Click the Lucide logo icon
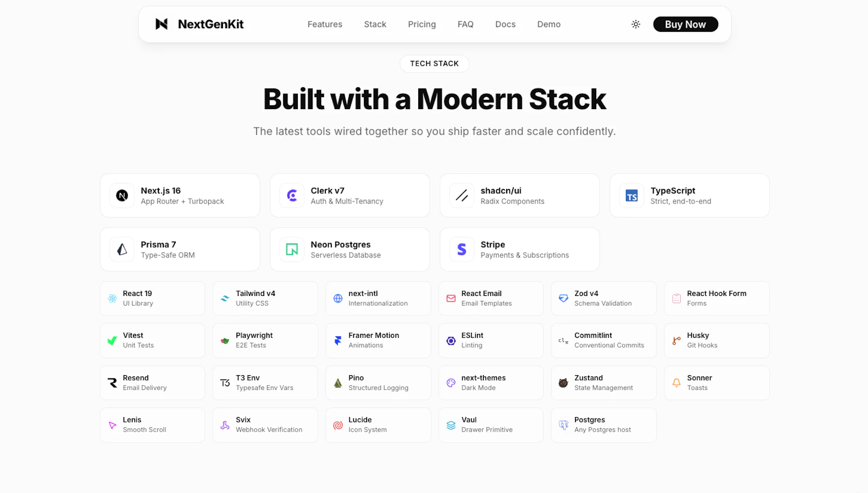868x493 pixels. pos(338,425)
